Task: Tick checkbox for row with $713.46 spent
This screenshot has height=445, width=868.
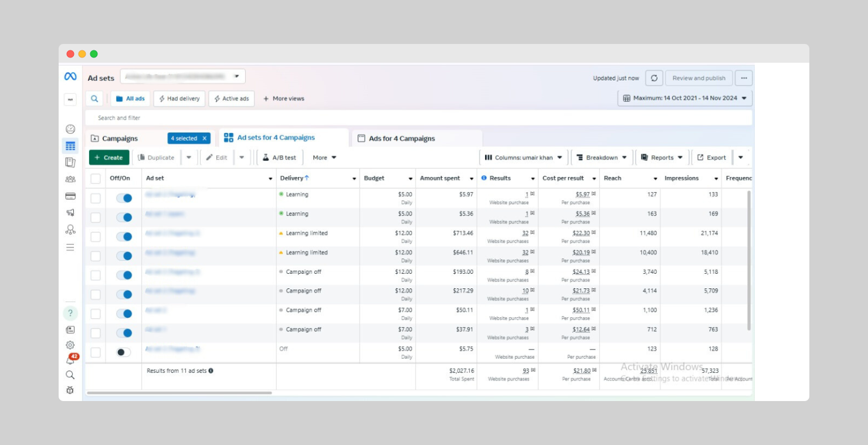Action: (96, 237)
